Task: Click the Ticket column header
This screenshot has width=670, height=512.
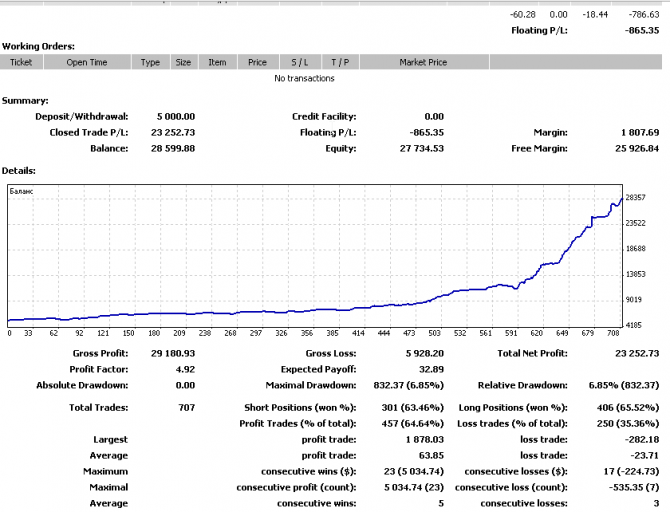Action: point(21,62)
